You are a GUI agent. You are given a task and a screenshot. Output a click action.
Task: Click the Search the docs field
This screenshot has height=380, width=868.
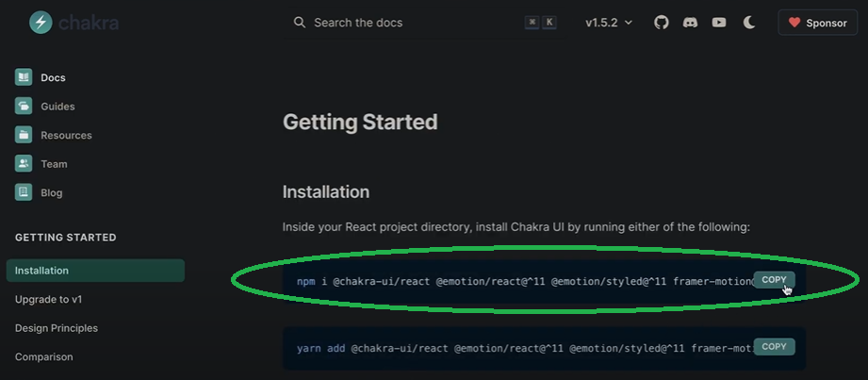tap(425, 23)
